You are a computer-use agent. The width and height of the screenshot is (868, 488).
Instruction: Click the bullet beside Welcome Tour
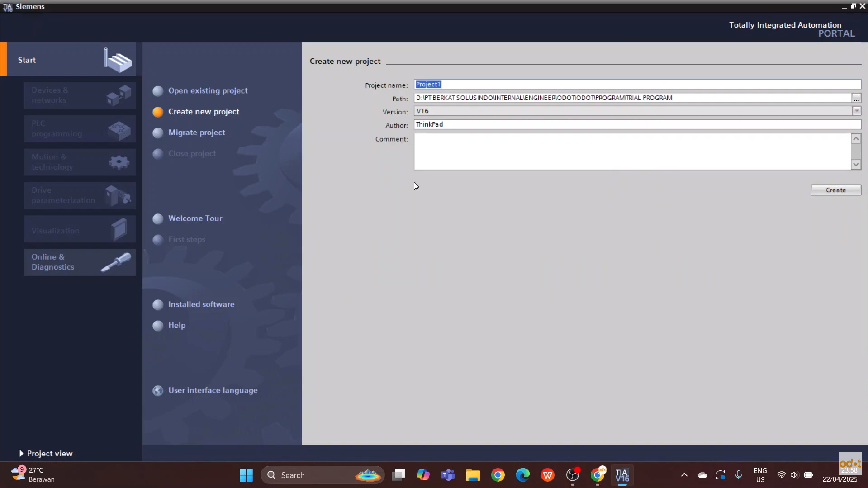[x=158, y=219]
